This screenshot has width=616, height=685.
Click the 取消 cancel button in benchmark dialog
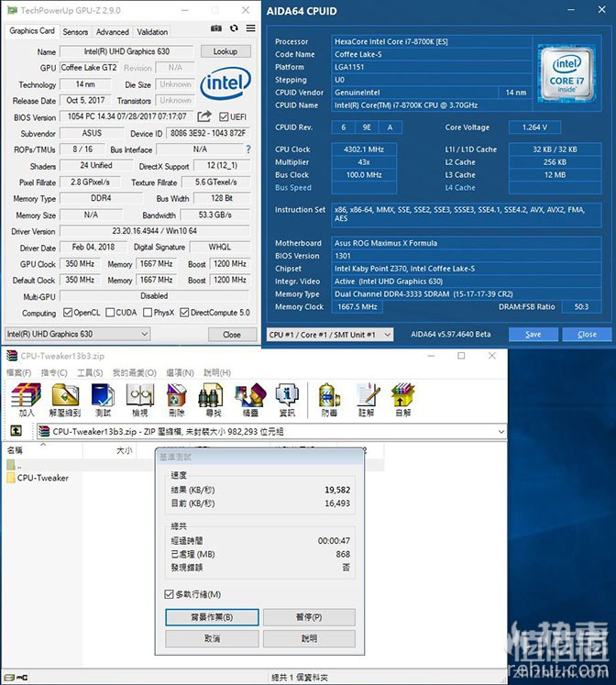(212, 639)
